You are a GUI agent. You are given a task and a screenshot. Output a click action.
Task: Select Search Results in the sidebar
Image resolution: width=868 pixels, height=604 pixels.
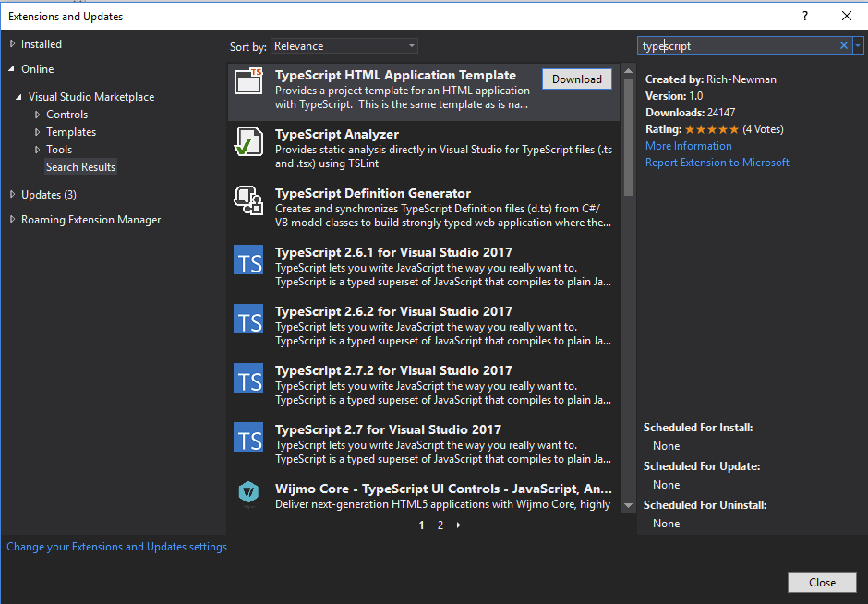point(80,166)
